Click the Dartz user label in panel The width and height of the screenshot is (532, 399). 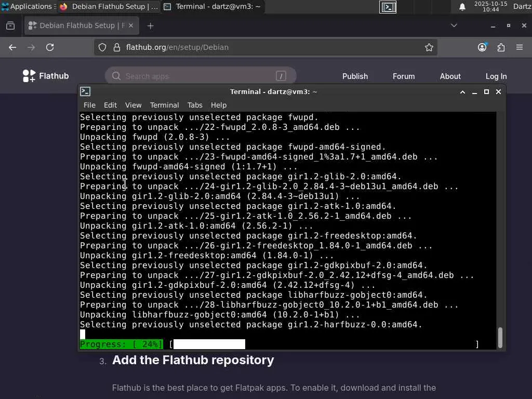pos(522,6)
